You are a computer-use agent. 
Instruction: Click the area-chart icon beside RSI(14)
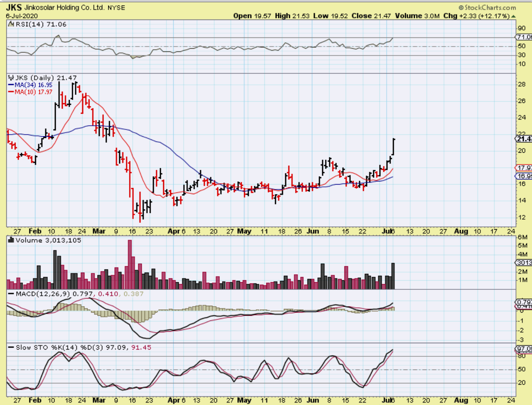(11, 24)
